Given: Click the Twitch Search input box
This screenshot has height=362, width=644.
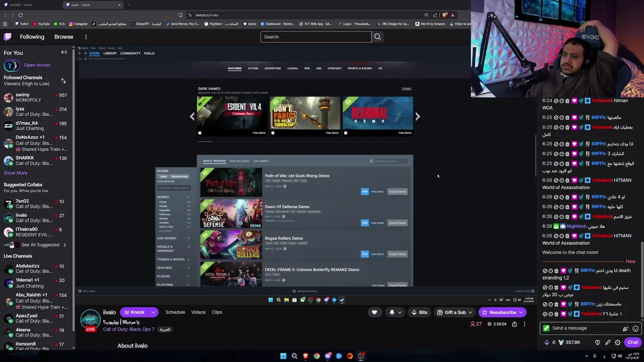Looking at the screenshot, I should 316,37.
